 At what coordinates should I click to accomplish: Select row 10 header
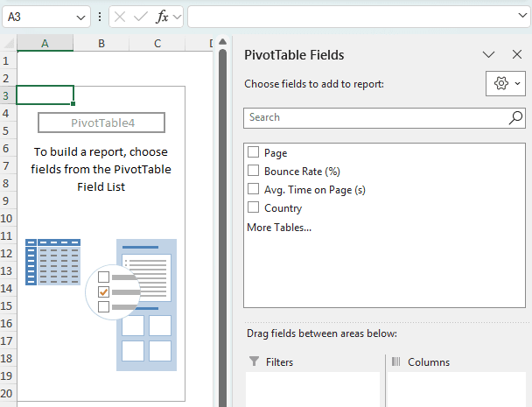pyautogui.click(x=7, y=219)
